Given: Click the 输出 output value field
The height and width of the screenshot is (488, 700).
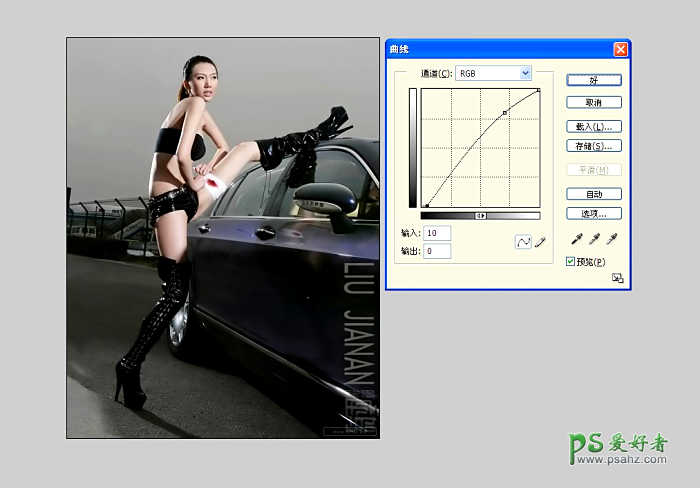Looking at the screenshot, I should pyautogui.click(x=437, y=251).
